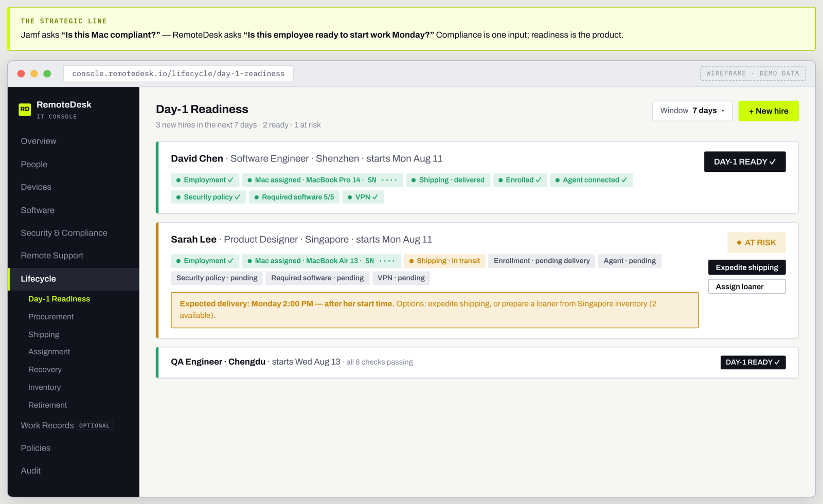Open Assignment under Lifecycle

click(49, 352)
